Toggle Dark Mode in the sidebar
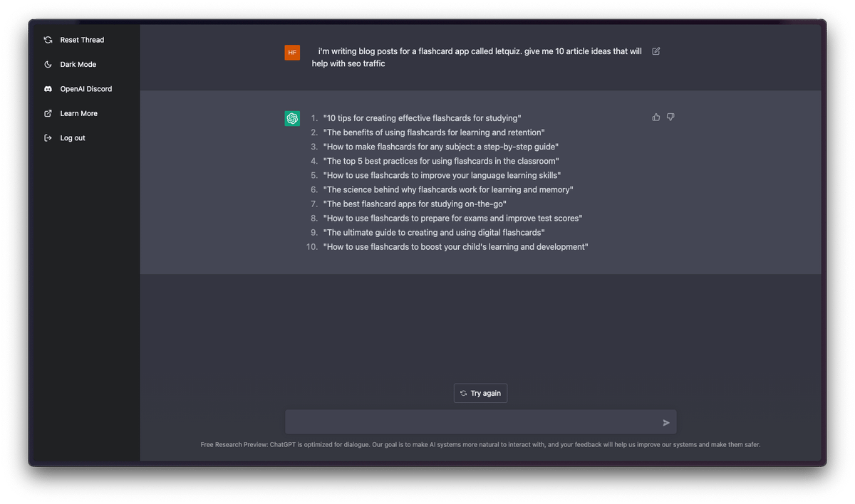855x504 pixels. tap(78, 65)
